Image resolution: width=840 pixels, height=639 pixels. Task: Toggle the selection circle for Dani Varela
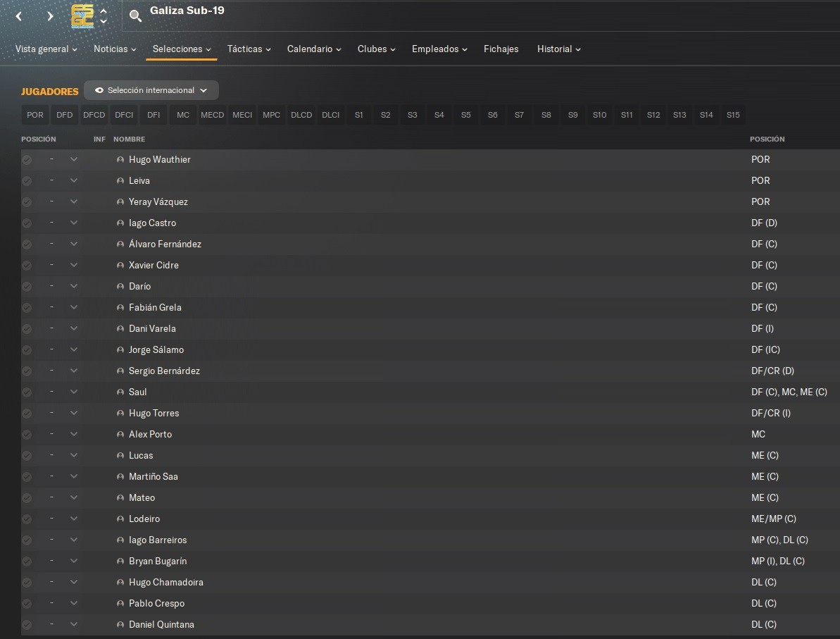click(x=27, y=328)
